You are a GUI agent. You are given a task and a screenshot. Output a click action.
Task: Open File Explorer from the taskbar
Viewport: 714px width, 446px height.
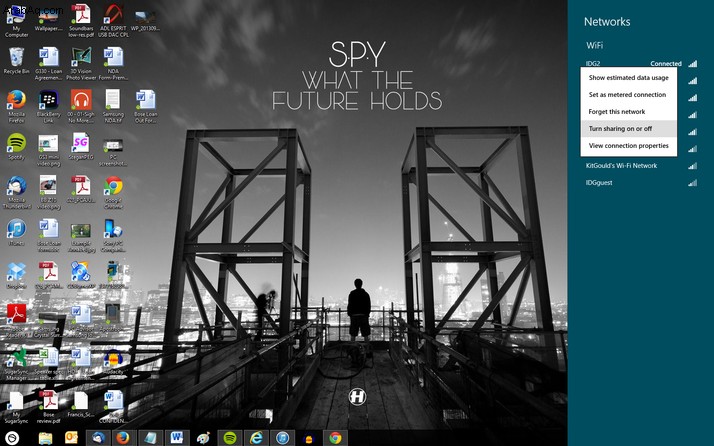(x=45, y=438)
